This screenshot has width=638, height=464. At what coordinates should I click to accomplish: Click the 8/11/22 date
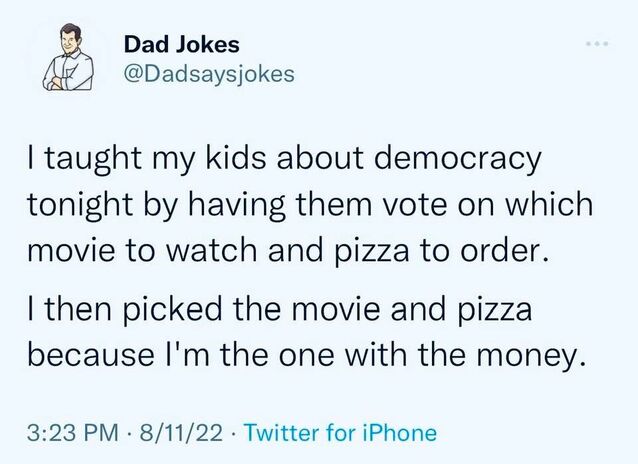pos(185,433)
